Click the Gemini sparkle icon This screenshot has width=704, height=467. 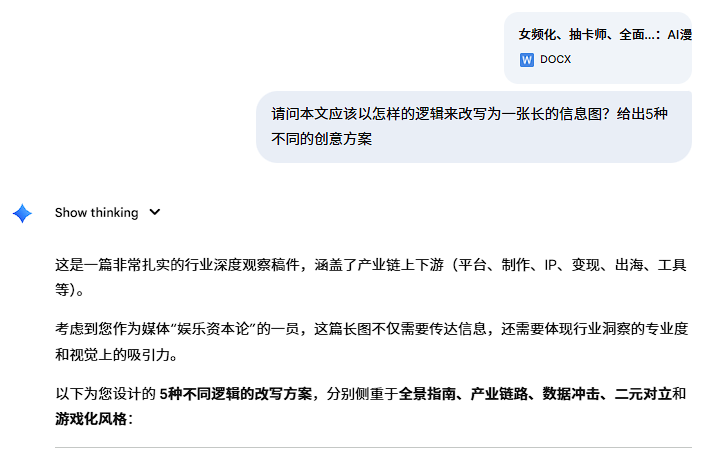click(22, 213)
